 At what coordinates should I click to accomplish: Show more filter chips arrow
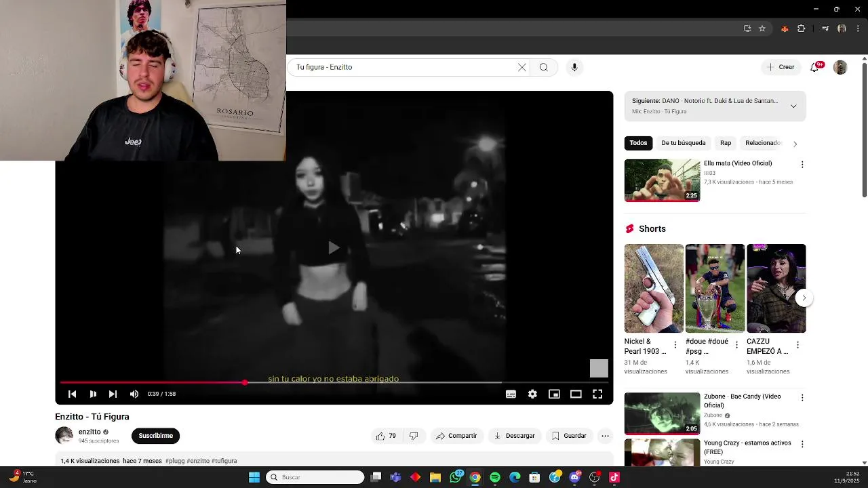click(795, 144)
